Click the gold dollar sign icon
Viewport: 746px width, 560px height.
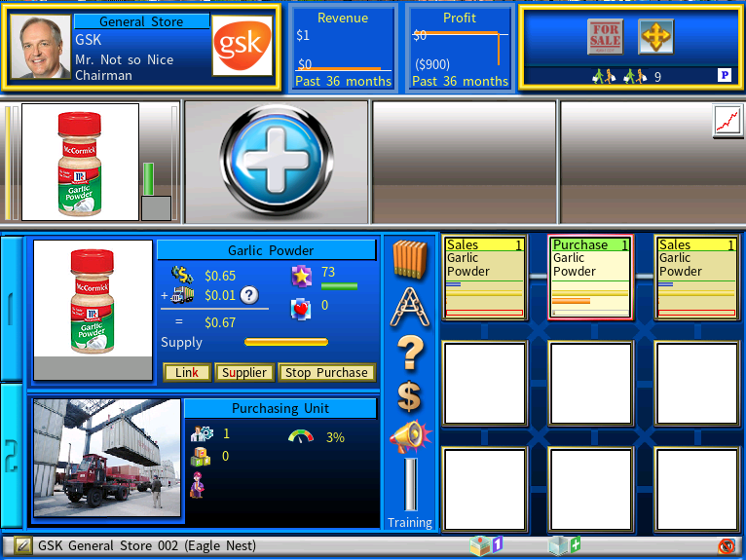tap(409, 396)
